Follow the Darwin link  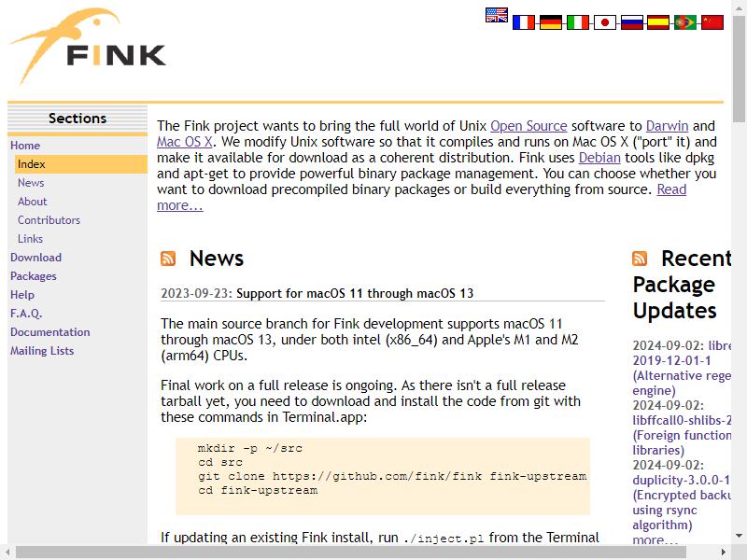click(x=667, y=126)
